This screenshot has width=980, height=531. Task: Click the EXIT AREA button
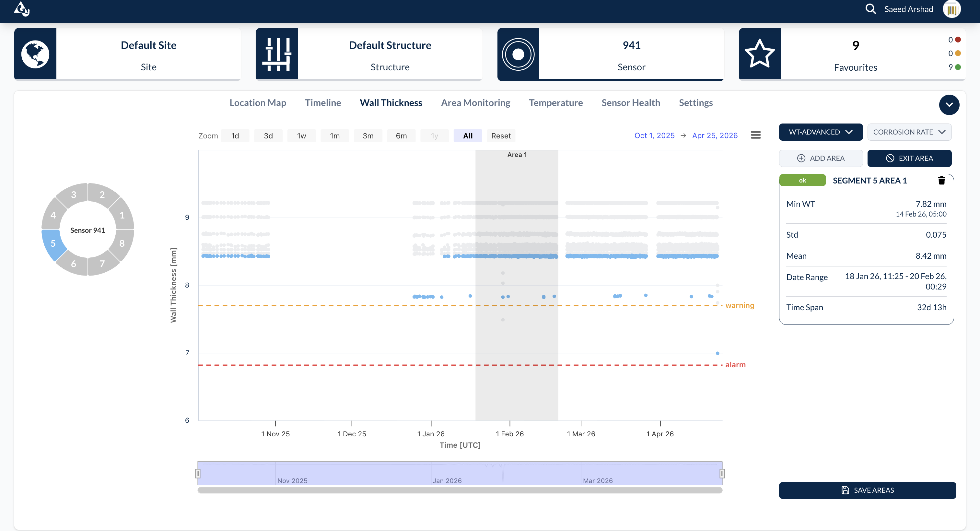(x=909, y=158)
